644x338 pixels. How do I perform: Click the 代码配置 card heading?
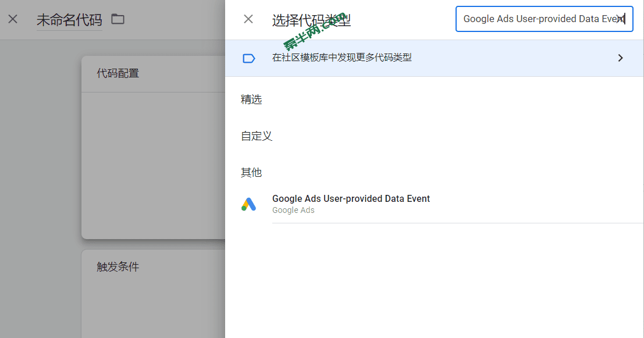[118, 73]
